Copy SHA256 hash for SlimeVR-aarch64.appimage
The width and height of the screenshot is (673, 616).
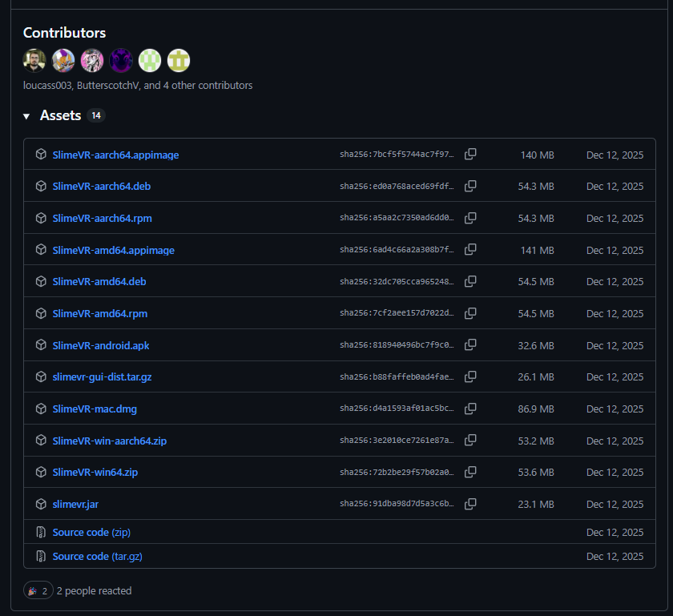pos(470,155)
